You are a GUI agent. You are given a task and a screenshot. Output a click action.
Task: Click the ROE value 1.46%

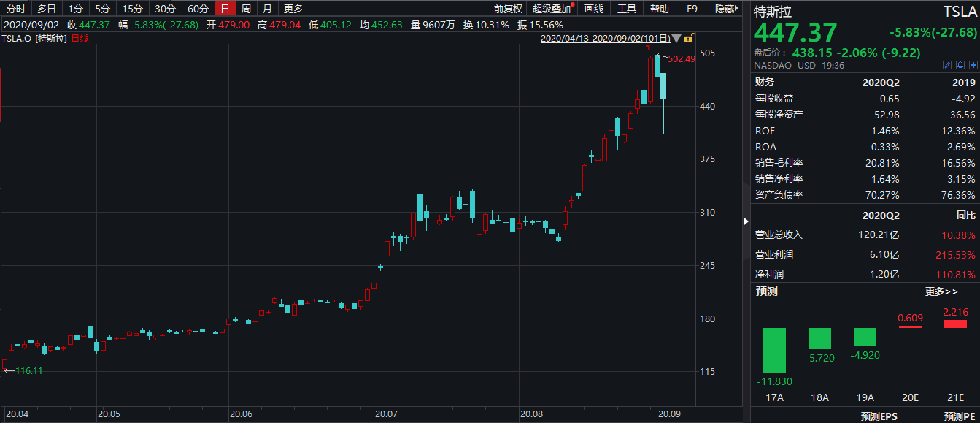(x=885, y=131)
